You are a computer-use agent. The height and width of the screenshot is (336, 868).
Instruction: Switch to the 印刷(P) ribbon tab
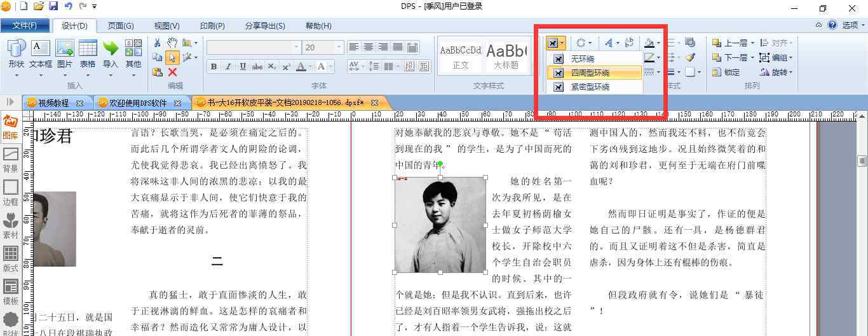pos(212,25)
